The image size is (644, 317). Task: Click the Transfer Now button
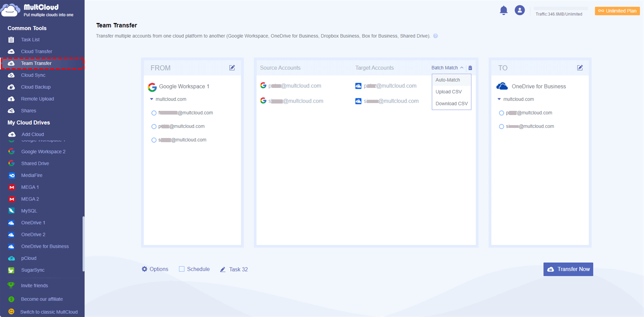(568, 269)
